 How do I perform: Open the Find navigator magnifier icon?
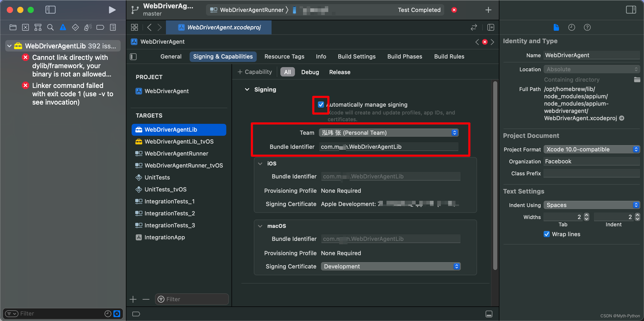point(50,27)
